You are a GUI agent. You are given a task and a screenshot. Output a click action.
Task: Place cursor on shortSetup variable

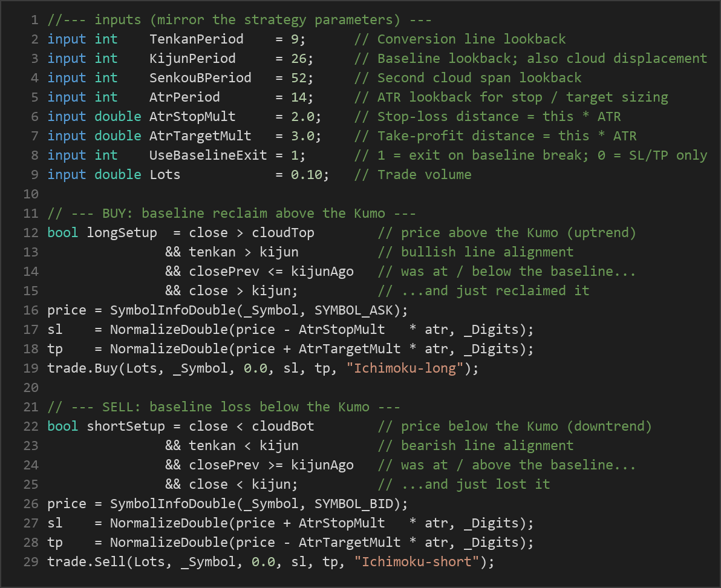[126, 426]
